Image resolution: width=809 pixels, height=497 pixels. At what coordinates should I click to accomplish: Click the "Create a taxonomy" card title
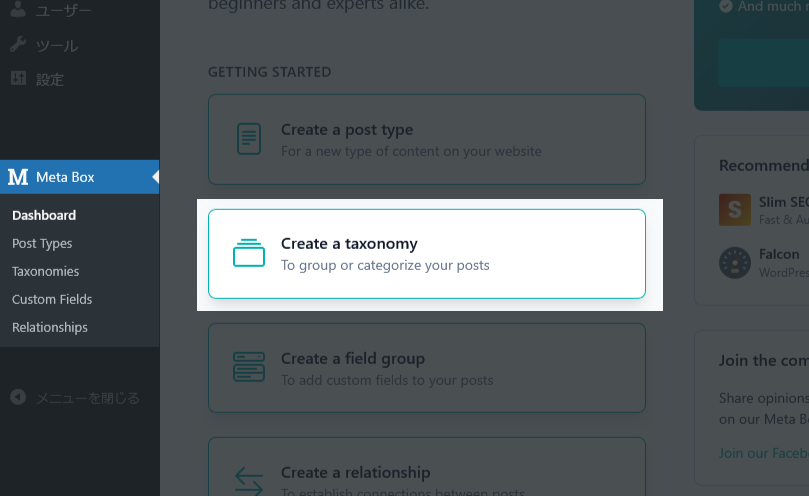click(x=349, y=243)
